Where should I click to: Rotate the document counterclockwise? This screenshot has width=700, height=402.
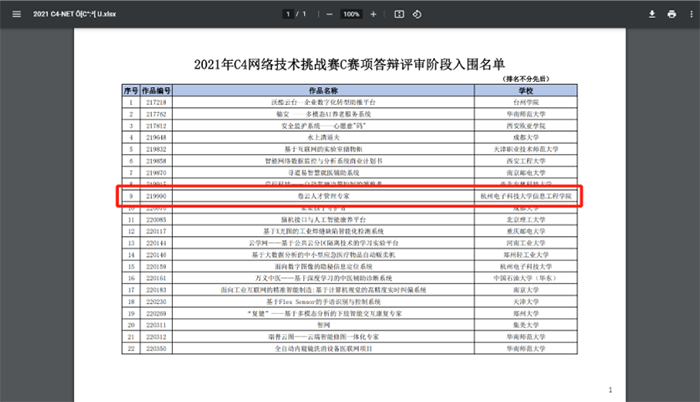point(417,14)
